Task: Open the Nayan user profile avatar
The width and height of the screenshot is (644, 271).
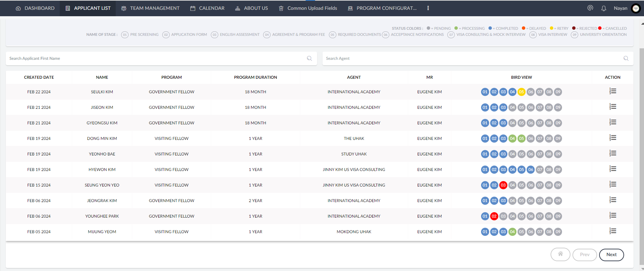Action: [x=636, y=8]
